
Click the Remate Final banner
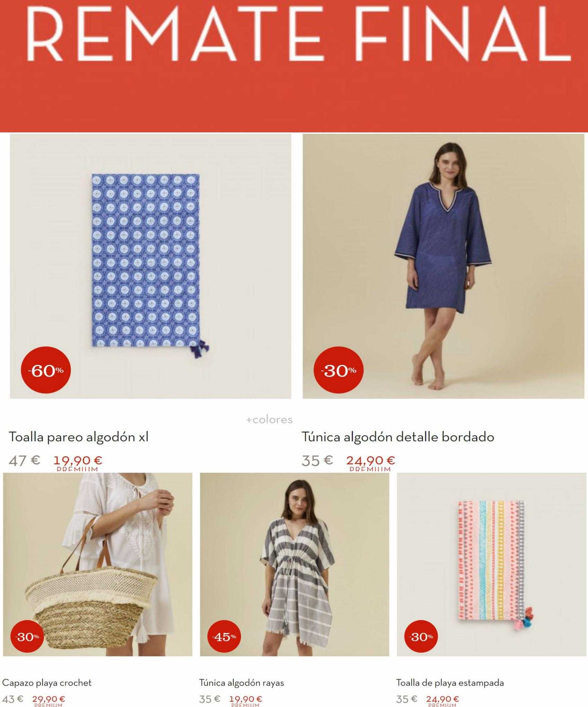pyautogui.click(x=294, y=66)
